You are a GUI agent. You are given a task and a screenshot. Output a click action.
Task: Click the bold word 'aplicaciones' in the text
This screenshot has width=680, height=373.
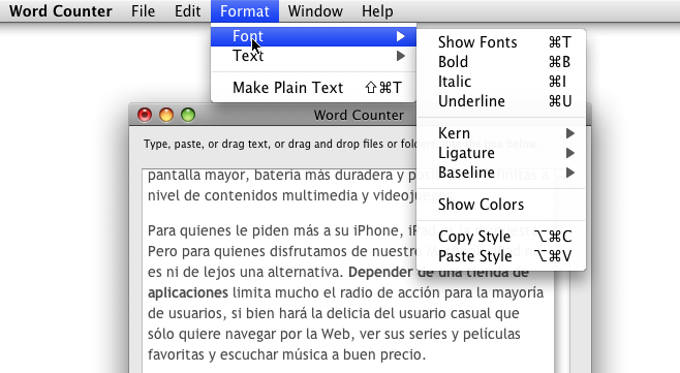188,293
